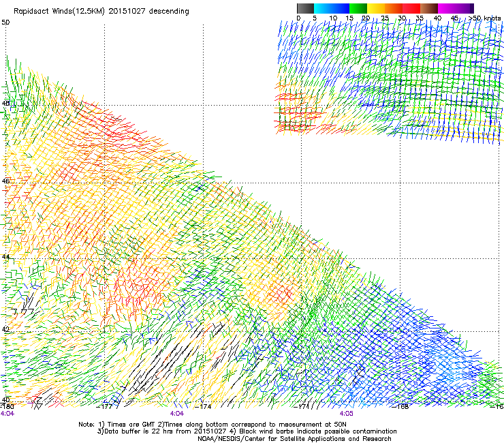Click the '-171' longitude axis label
Screen dimensions: 504x443
(x=301, y=406)
